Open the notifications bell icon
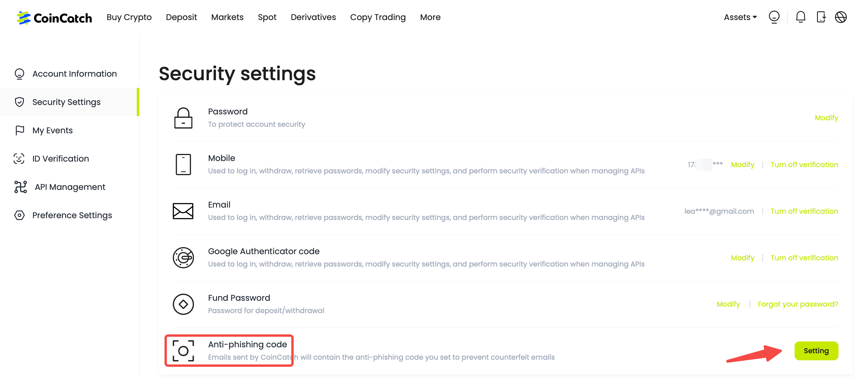Viewport: 868px width, 378px height. click(x=800, y=17)
